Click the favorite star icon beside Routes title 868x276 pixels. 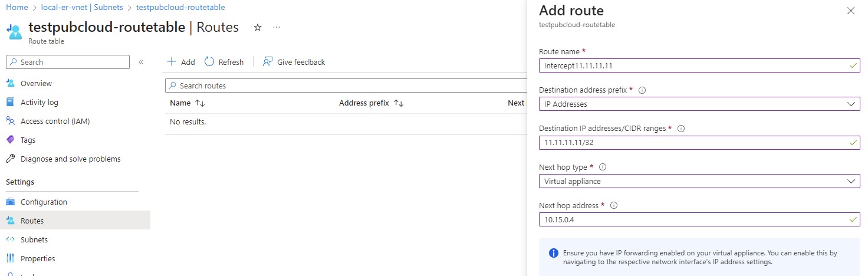point(258,28)
